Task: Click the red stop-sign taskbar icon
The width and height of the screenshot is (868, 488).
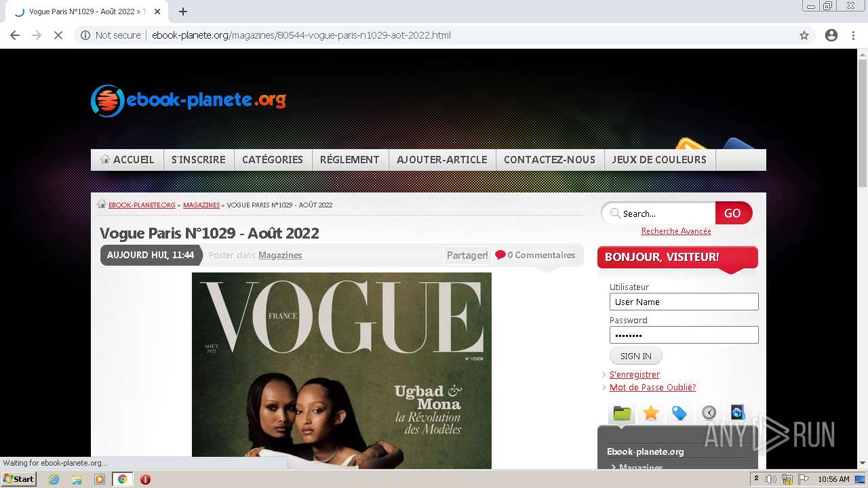Action: (x=145, y=479)
